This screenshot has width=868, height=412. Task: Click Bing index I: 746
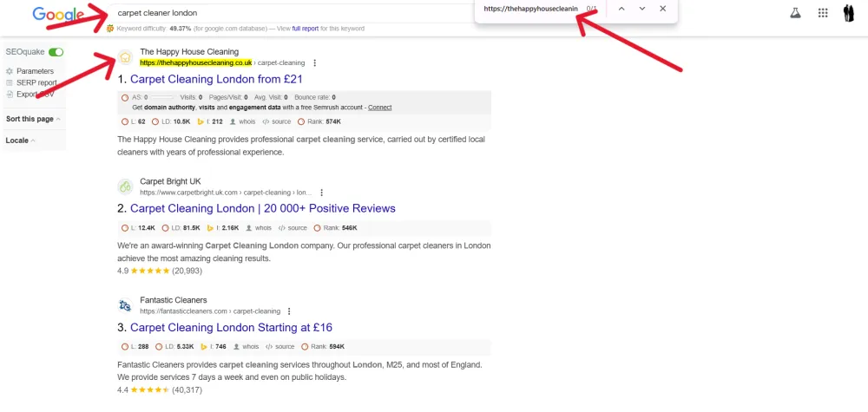214,347
